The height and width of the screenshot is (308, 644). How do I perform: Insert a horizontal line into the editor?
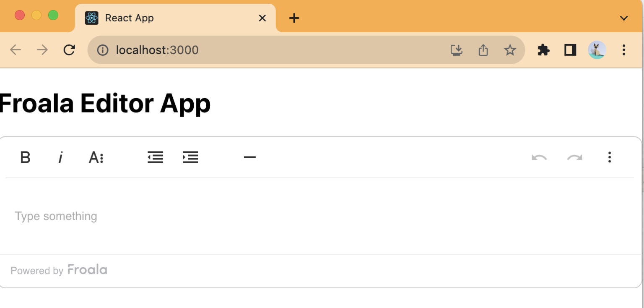[x=249, y=157]
